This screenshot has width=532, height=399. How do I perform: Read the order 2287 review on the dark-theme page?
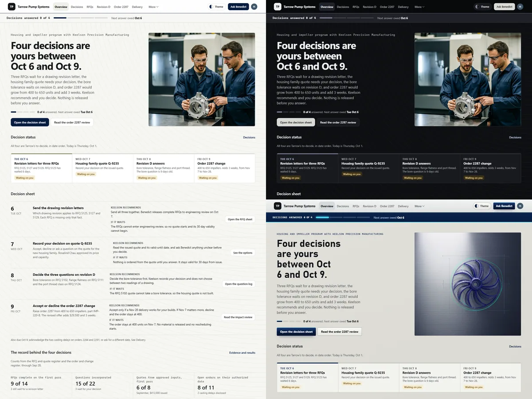(338, 122)
